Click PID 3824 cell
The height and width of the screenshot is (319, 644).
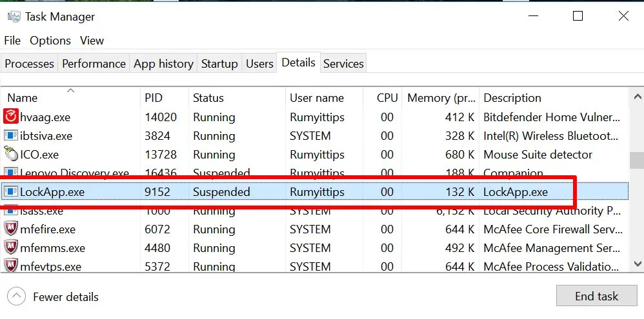click(x=157, y=136)
